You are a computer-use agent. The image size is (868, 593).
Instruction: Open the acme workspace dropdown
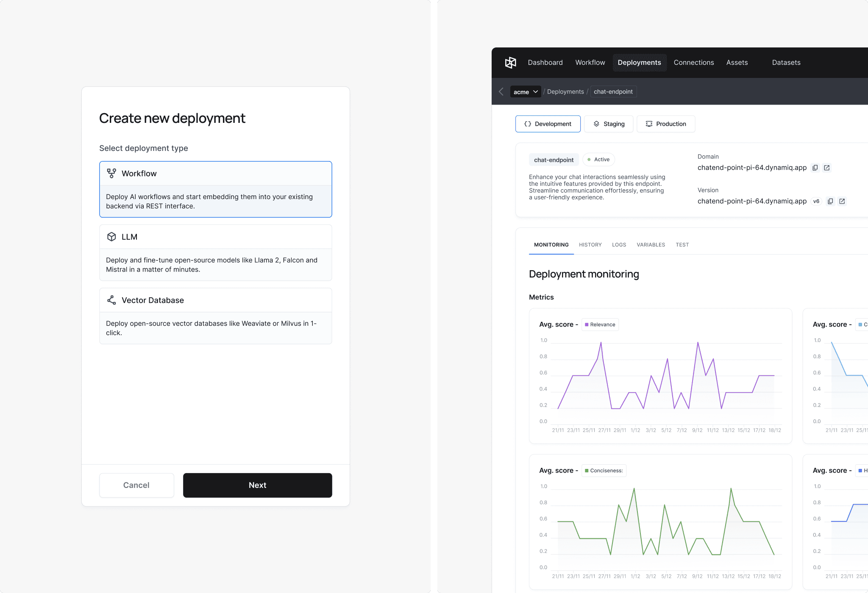525,91
